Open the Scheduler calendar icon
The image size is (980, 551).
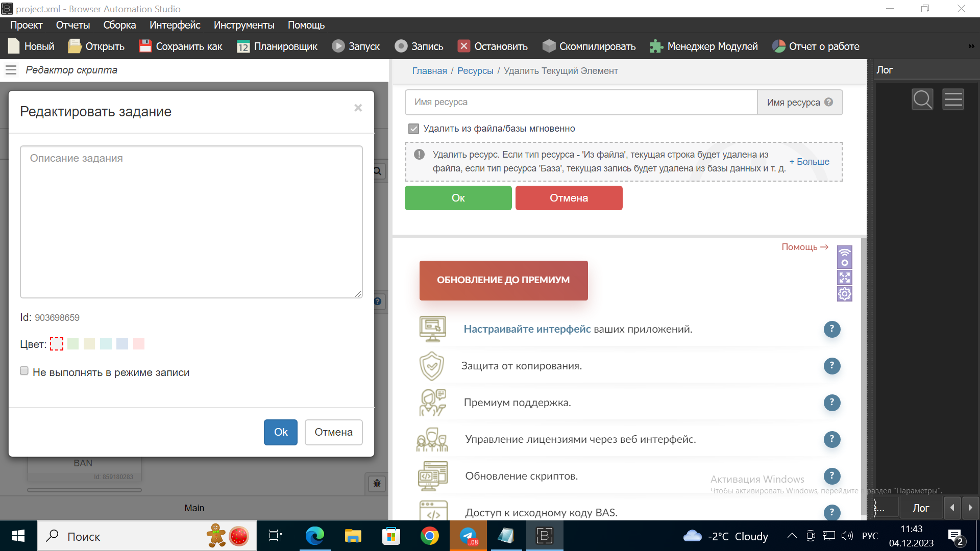click(243, 47)
